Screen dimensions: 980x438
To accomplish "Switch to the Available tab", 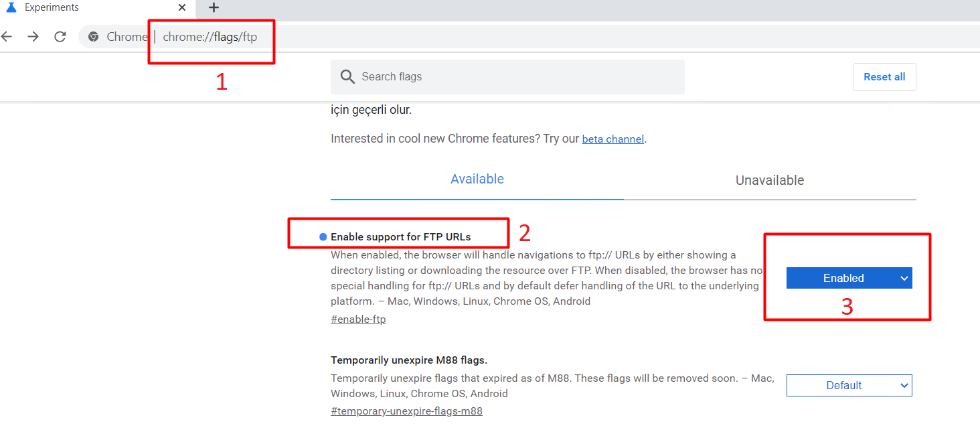I will [x=477, y=179].
